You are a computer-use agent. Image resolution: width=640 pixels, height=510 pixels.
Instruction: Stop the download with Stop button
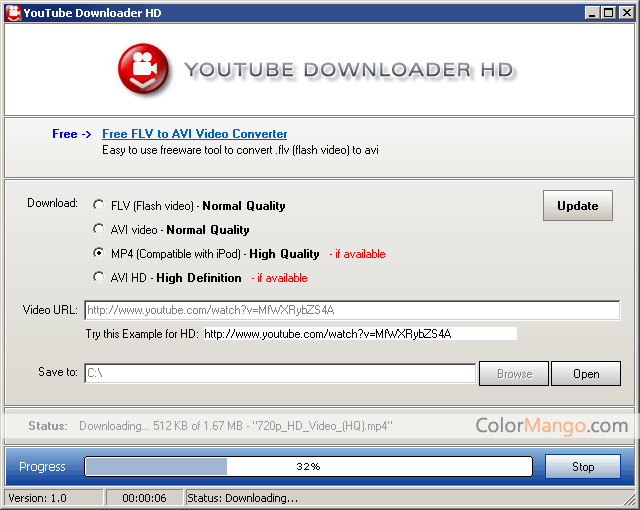[582, 467]
